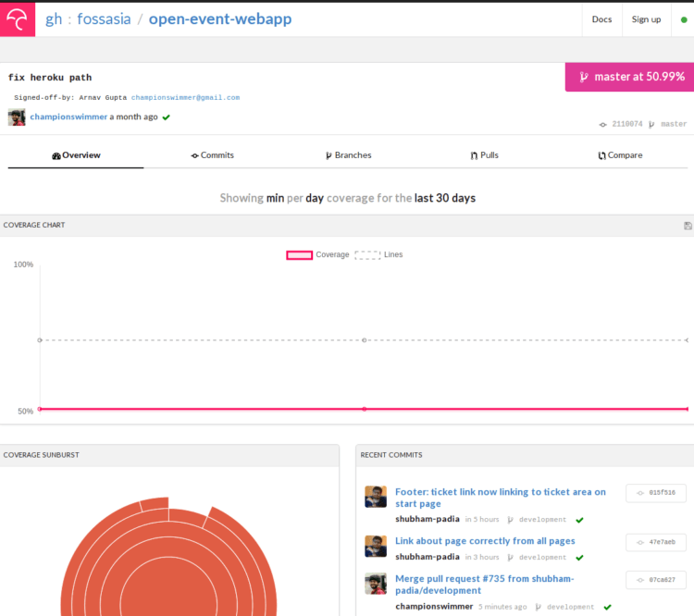The image size is (694, 616).
Task: Click championswimmer avatar in commit header
Action: tap(17, 117)
